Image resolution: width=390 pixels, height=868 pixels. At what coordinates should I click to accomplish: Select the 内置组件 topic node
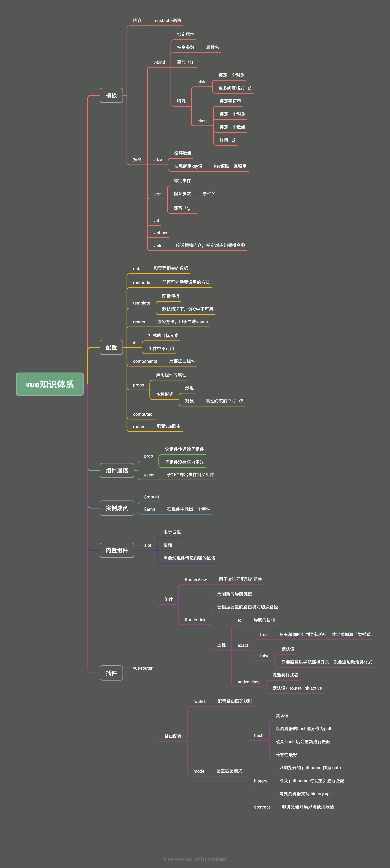click(117, 550)
